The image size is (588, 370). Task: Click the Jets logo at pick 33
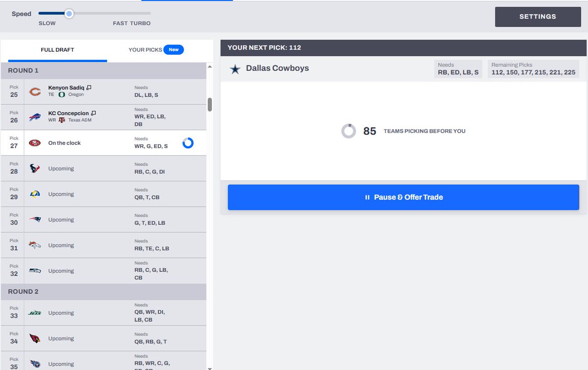[x=35, y=313]
